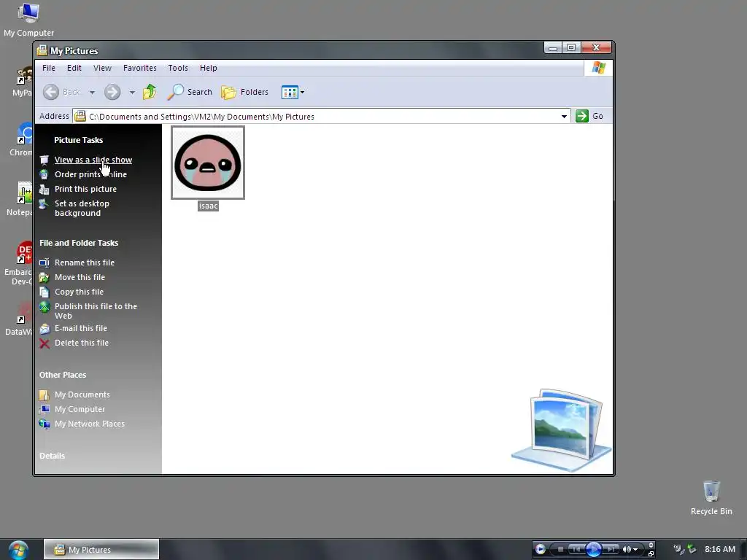Open the Recycle Bin desktop icon

(711, 498)
